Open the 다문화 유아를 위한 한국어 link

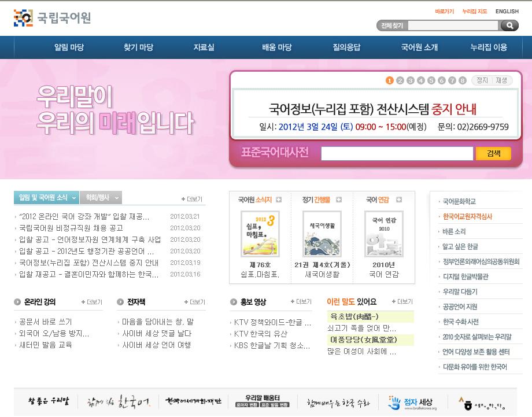point(475,367)
